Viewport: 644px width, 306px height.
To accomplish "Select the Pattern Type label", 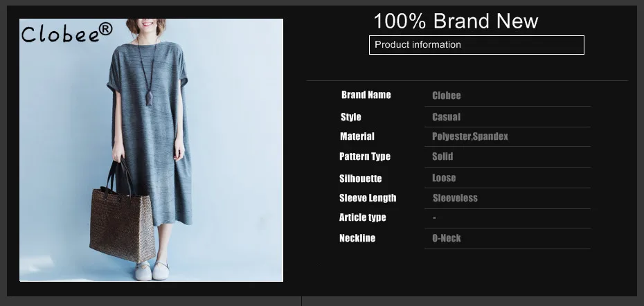I will coord(365,156).
